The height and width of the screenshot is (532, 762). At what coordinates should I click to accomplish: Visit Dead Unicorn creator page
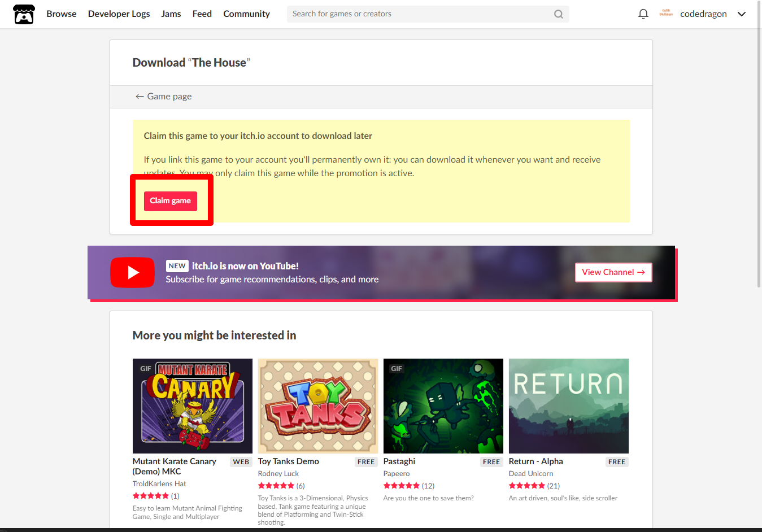531,474
